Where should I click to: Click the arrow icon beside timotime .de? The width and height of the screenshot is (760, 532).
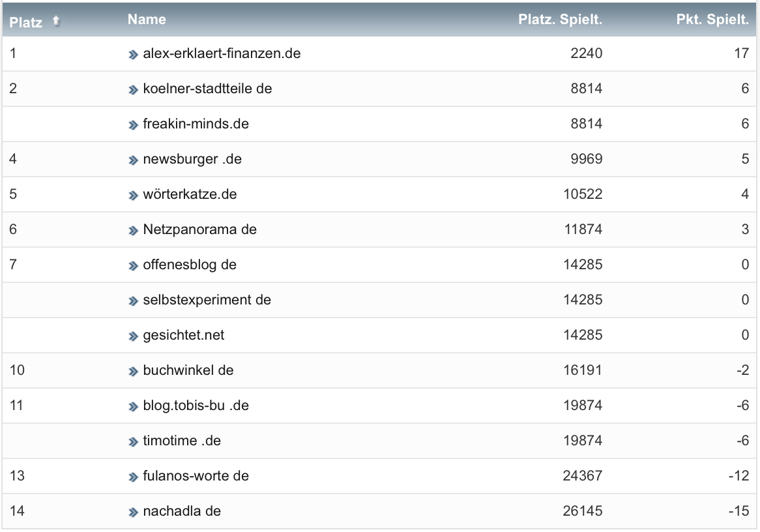click(x=133, y=442)
